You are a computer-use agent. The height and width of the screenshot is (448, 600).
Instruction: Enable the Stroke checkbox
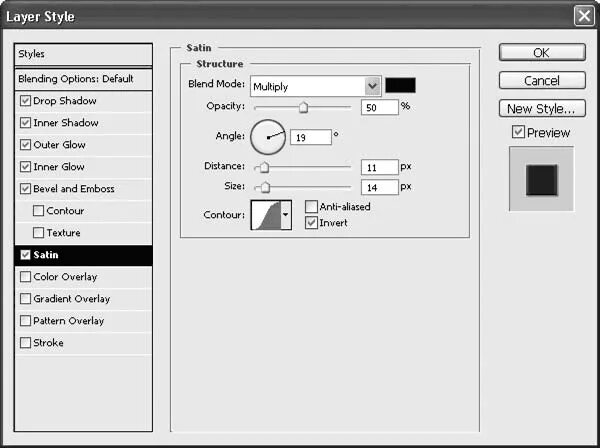click(25, 342)
